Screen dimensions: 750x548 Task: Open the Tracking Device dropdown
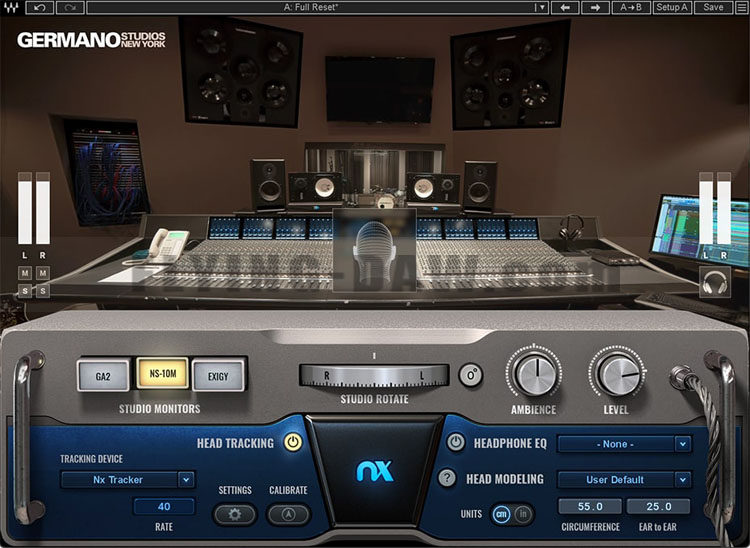(x=128, y=480)
